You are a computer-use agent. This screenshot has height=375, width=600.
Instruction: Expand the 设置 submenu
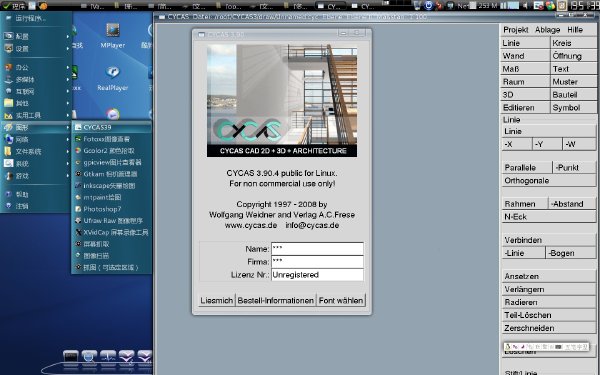(36, 49)
